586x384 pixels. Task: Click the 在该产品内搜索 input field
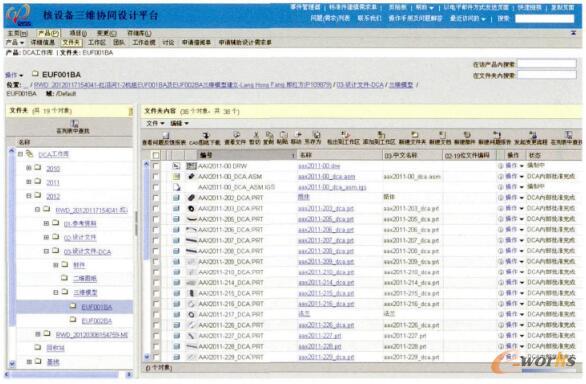[547, 64]
